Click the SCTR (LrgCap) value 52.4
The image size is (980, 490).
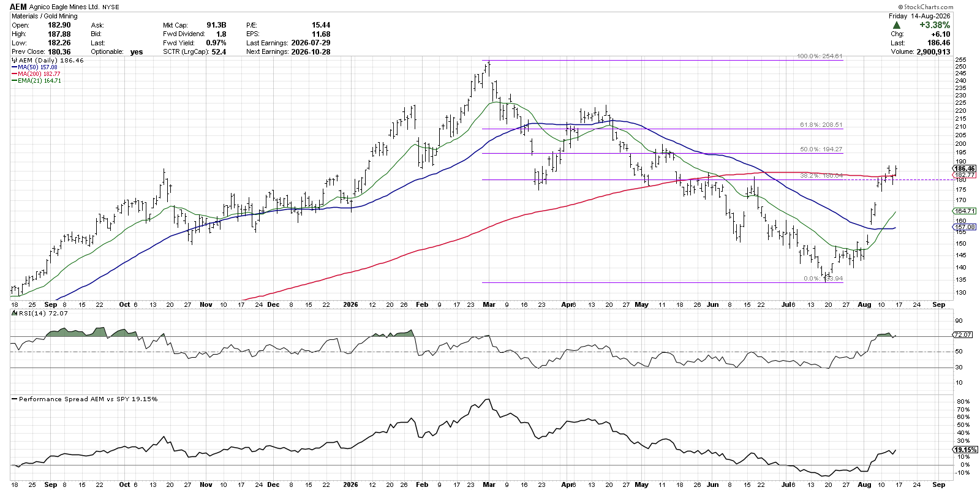pyautogui.click(x=219, y=52)
